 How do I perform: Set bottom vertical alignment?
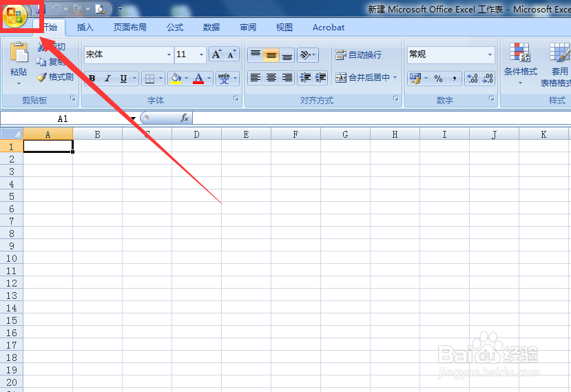click(287, 55)
